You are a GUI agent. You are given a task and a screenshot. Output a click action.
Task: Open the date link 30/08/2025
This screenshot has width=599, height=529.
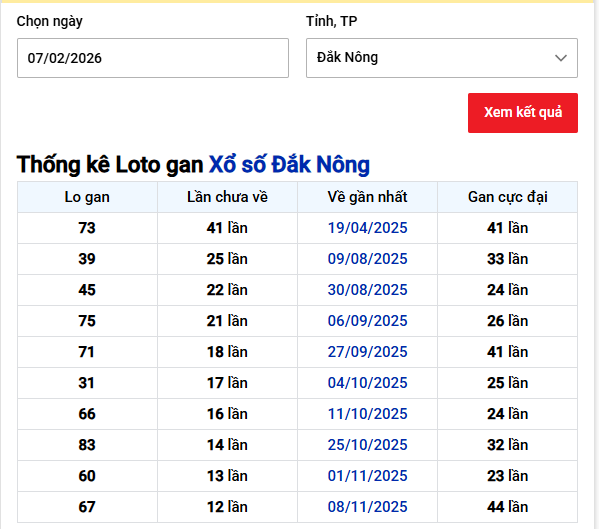[x=367, y=290]
